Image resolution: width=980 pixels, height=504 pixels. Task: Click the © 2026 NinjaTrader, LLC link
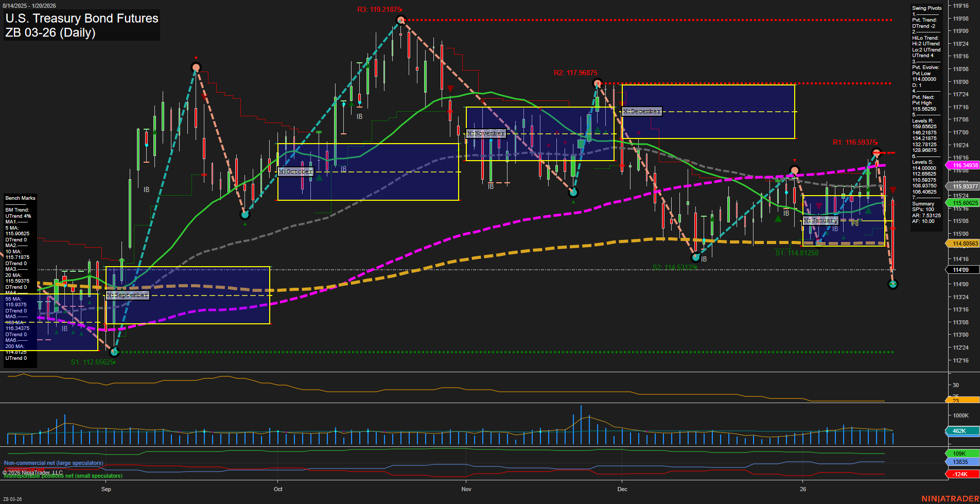pyautogui.click(x=33, y=472)
